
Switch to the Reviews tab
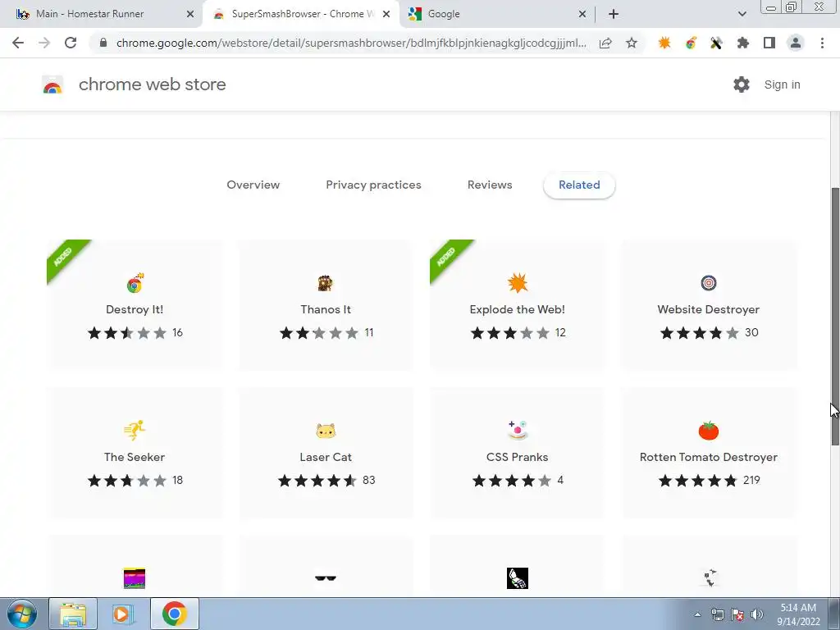pyautogui.click(x=490, y=185)
